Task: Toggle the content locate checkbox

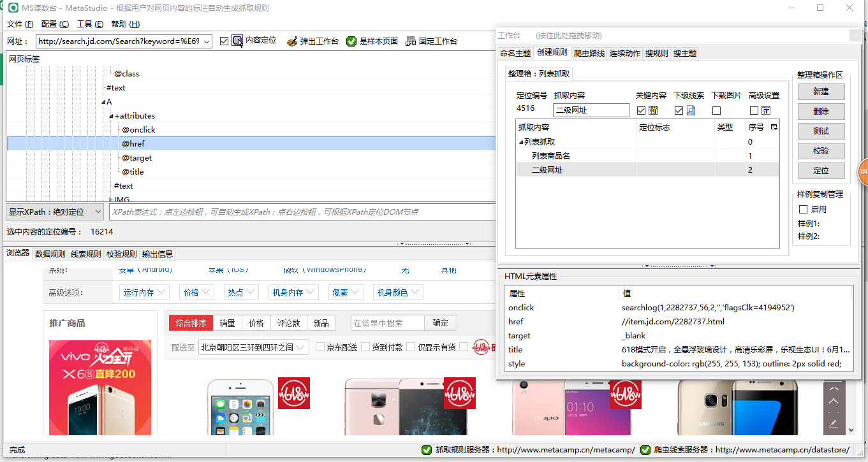Action: coord(224,41)
